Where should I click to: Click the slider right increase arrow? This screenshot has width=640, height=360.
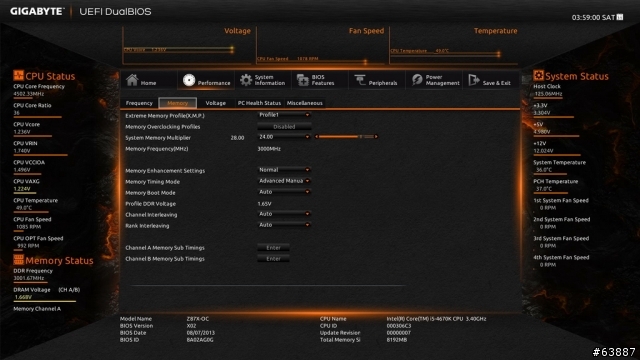click(x=376, y=137)
